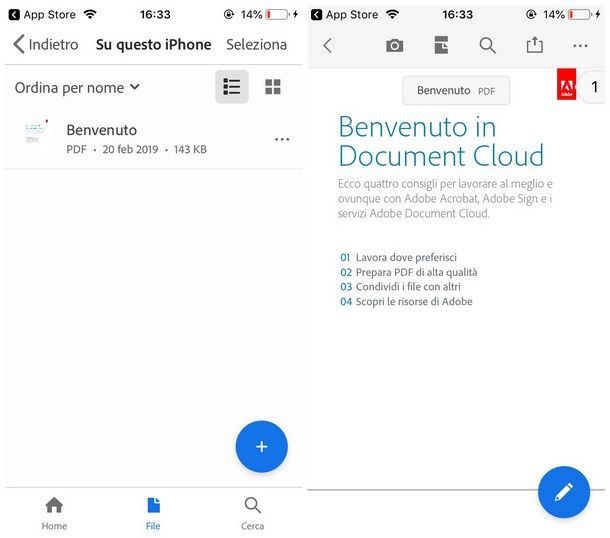Open the viewer's three-dot more menu
610x538 pixels.
click(x=580, y=46)
